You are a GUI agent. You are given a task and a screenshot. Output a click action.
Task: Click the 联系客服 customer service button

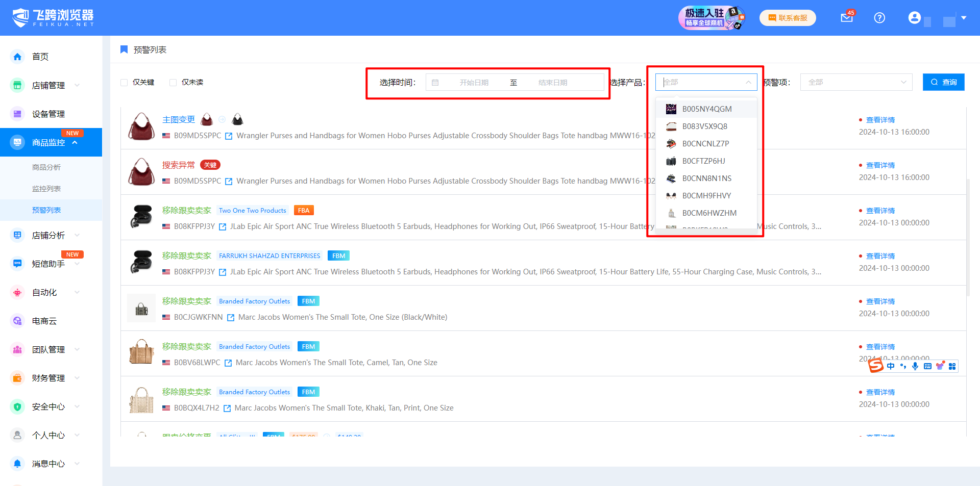(788, 18)
